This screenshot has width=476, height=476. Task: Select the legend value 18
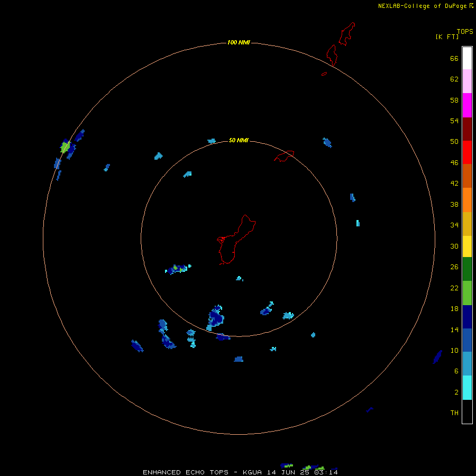pos(454,309)
